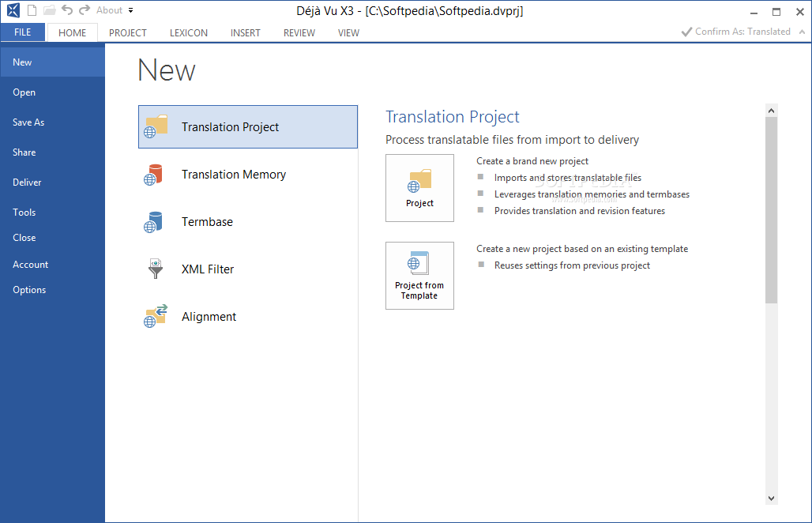This screenshot has width=812, height=523.
Task: Click the new document icon in quick access toolbar
Action: pyautogui.click(x=32, y=9)
